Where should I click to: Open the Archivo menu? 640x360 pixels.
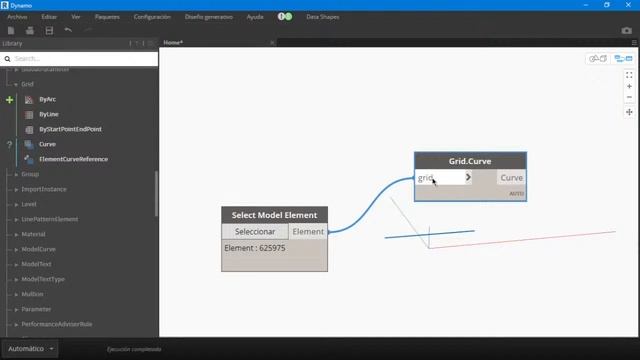17,17
